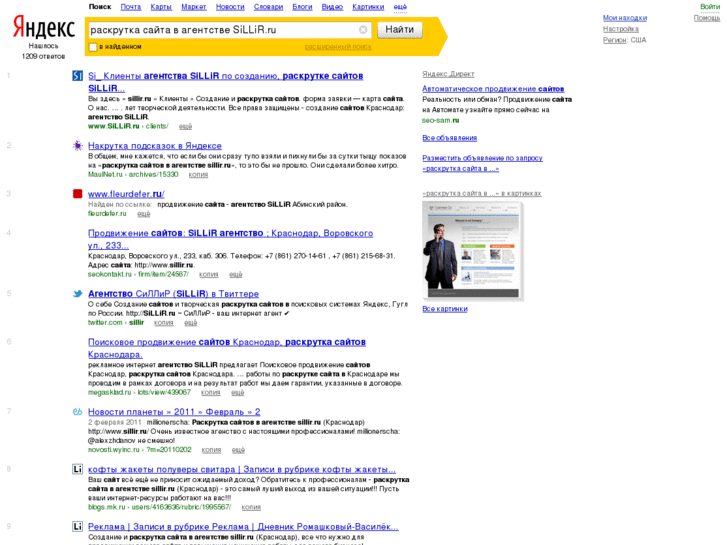Click the Li favicon next to кофты жакеты result
The image size is (727, 545).
point(77,469)
